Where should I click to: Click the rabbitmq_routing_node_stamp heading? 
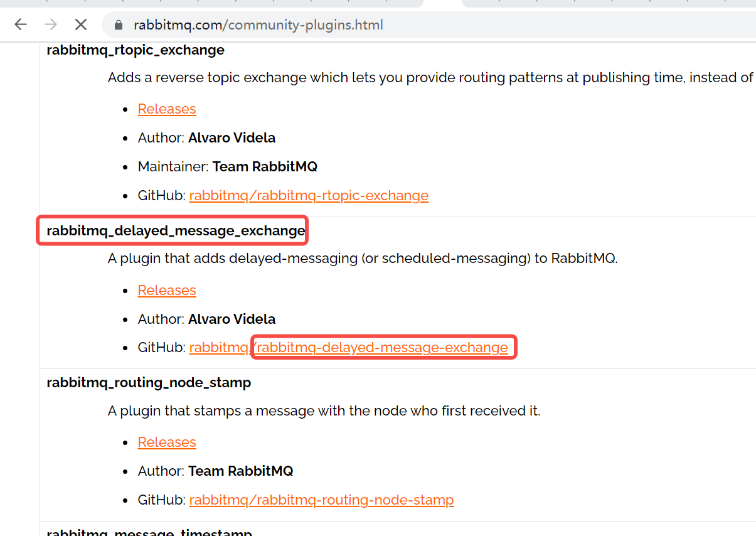tap(149, 382)
